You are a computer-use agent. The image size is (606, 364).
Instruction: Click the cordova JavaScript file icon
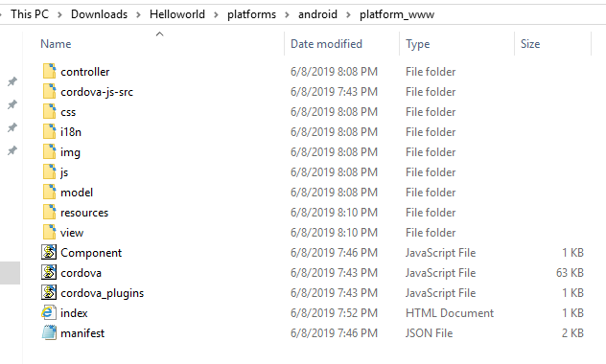(49, 272)
